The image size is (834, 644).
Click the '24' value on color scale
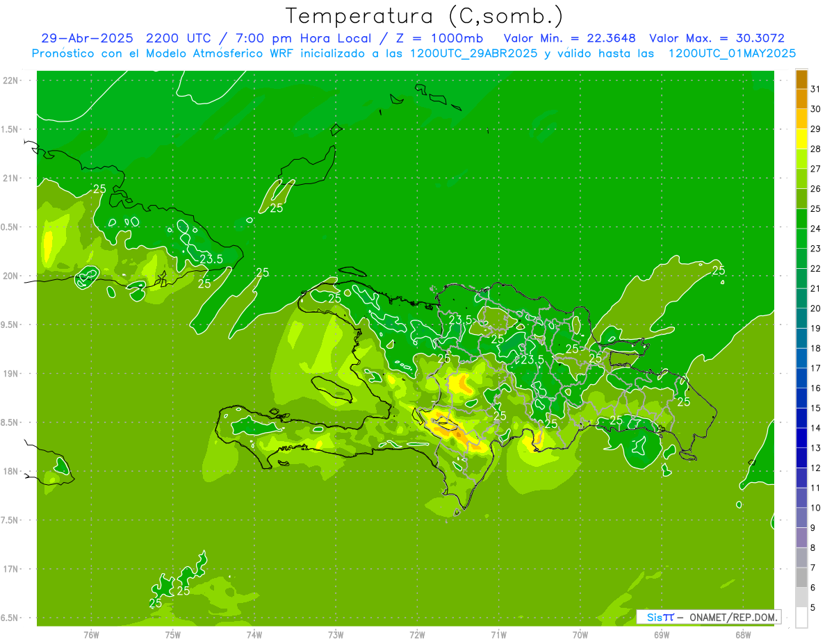tap(816, 229)
